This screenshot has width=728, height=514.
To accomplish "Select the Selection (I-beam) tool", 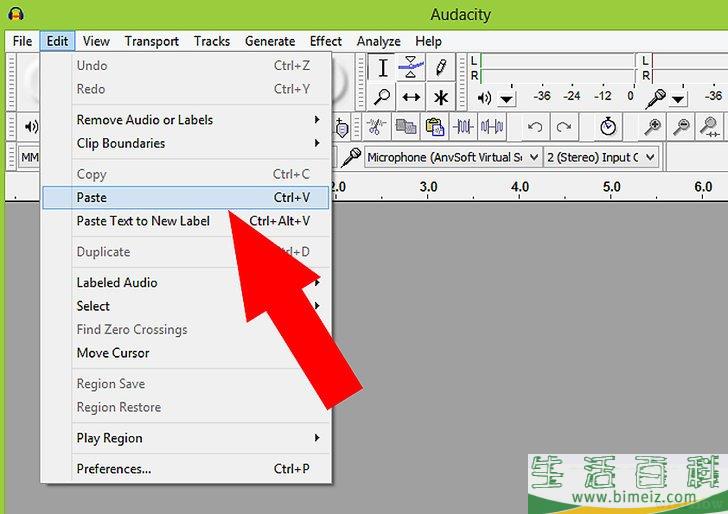I will point(383,68).
